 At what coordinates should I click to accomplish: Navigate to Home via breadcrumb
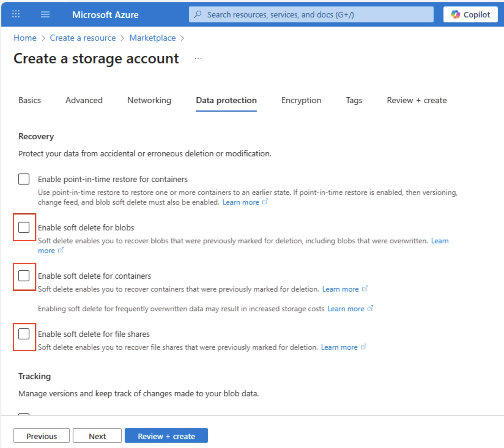tap(25, 38)
